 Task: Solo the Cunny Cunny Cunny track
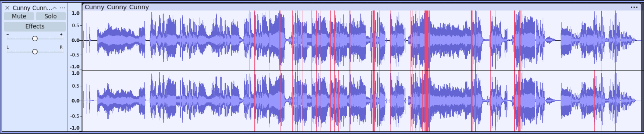click(50, 16)
